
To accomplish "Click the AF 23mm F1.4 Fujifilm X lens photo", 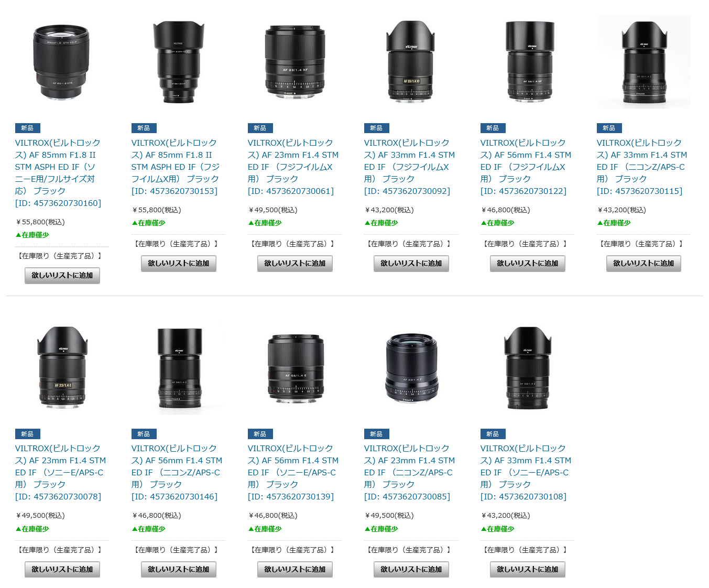I will click(294, 62).
